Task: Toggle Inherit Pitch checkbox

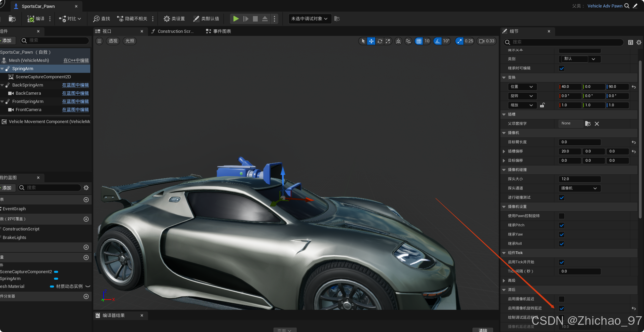Action: pyautogui.click(x=562, y=225)
